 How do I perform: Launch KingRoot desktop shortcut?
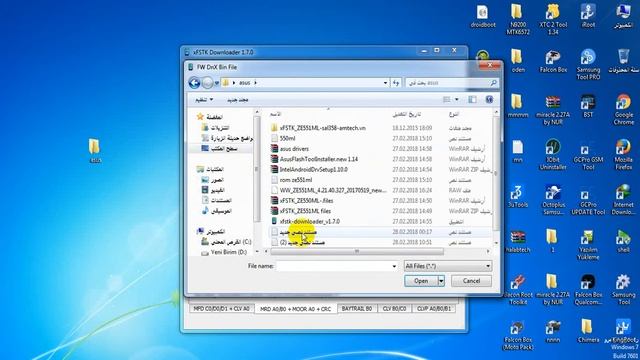pyautogui.click(x=623, y=331)
